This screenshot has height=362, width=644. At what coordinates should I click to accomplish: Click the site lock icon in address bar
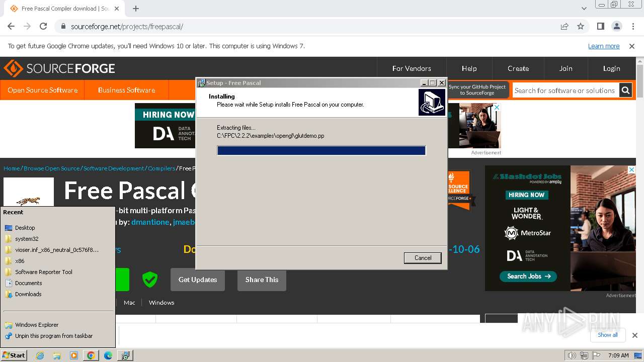(63, 27)
